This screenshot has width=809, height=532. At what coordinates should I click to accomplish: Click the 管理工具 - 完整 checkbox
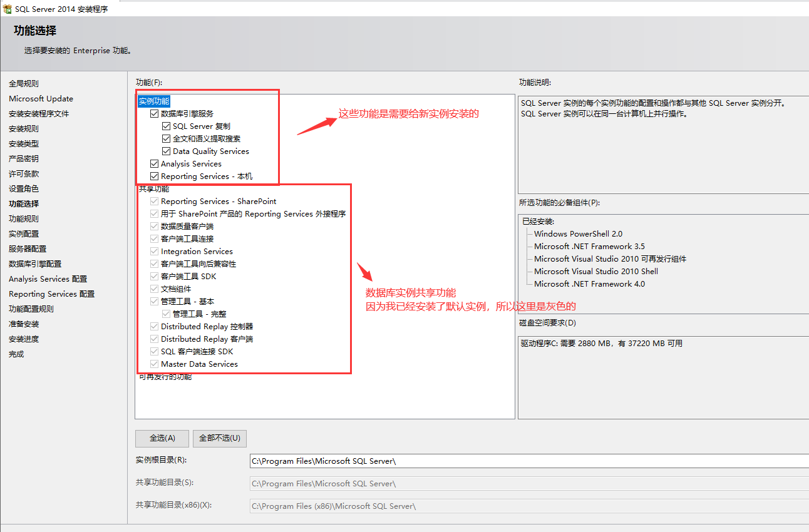coord(167,314)
